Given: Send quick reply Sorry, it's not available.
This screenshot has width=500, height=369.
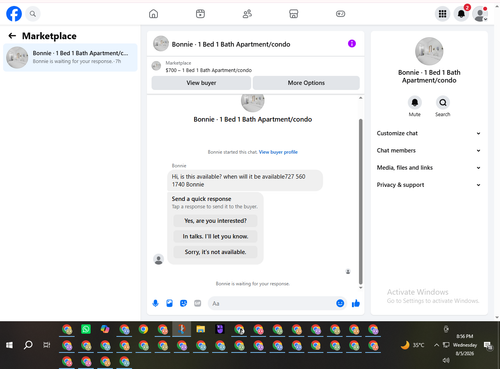Looking at the screenshot, I should [215, 252].
